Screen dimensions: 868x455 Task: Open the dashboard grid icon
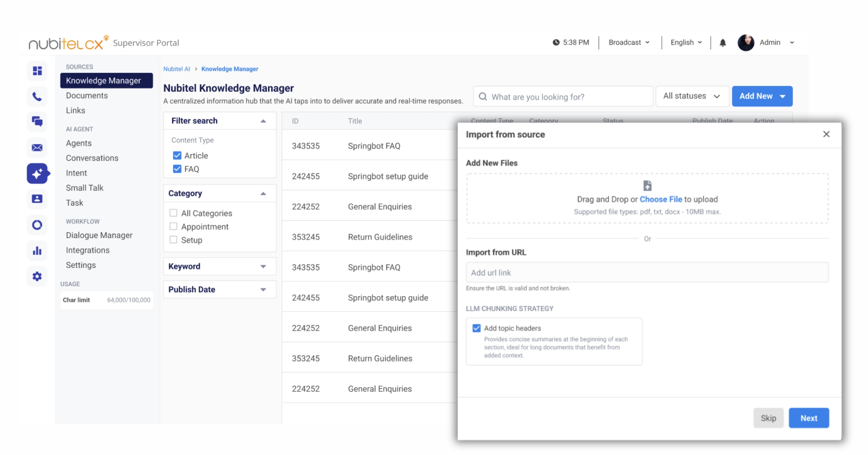[37, 71]
